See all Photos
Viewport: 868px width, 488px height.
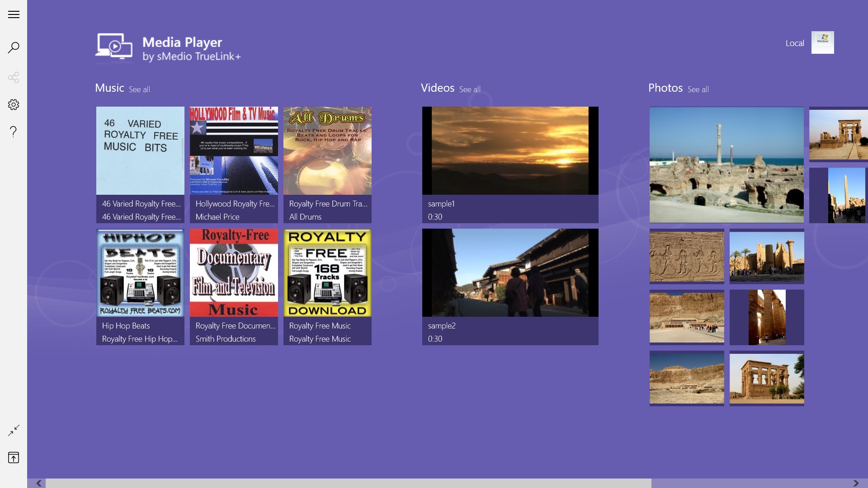coord(698,89)
